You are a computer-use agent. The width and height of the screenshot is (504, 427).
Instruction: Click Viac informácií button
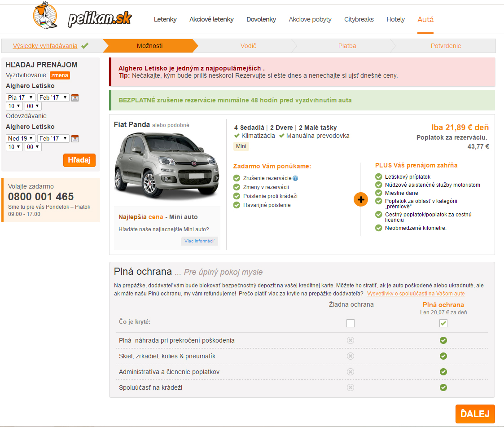point(199,241)
